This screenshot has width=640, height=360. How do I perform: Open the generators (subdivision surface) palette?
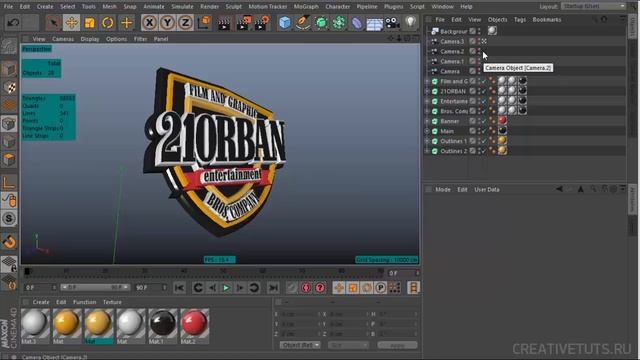tap(321, 22)
